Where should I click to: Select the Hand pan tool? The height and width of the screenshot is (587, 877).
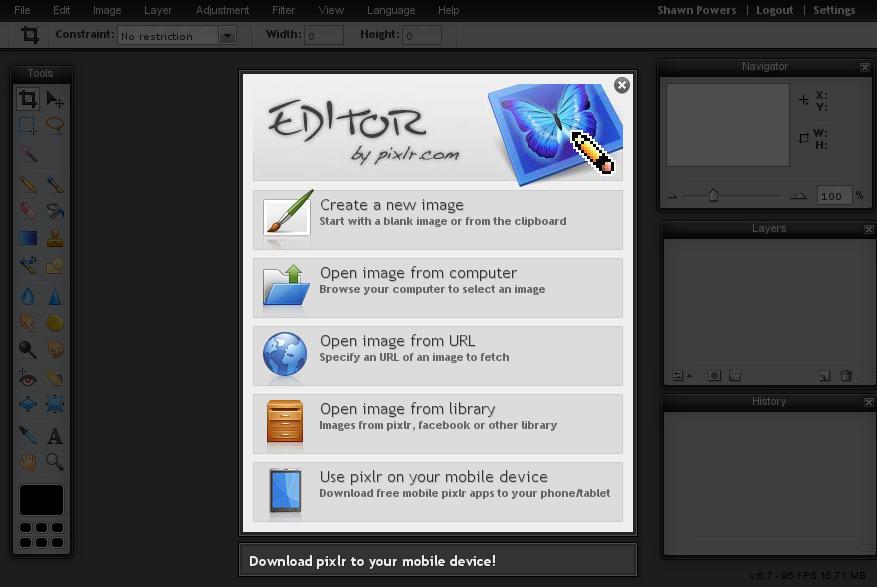point(28,462)
